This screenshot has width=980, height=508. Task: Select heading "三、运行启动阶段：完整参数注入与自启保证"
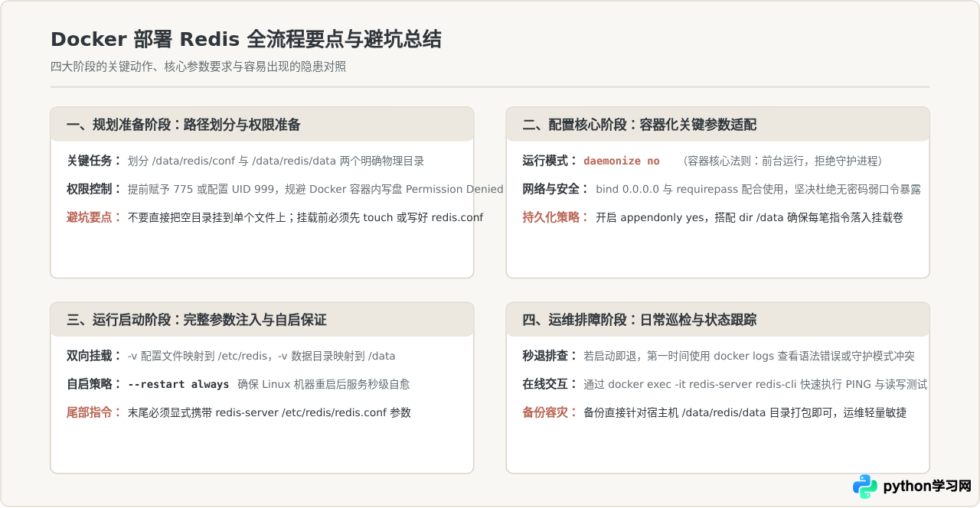197,320
